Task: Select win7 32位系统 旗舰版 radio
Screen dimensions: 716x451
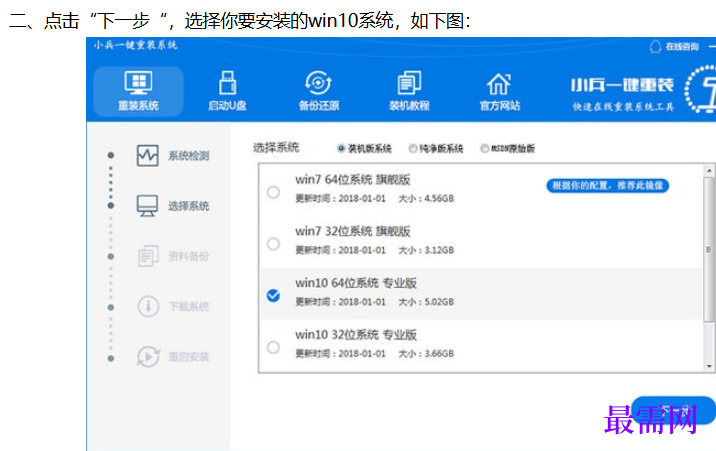Action: [x=274, y=244]
